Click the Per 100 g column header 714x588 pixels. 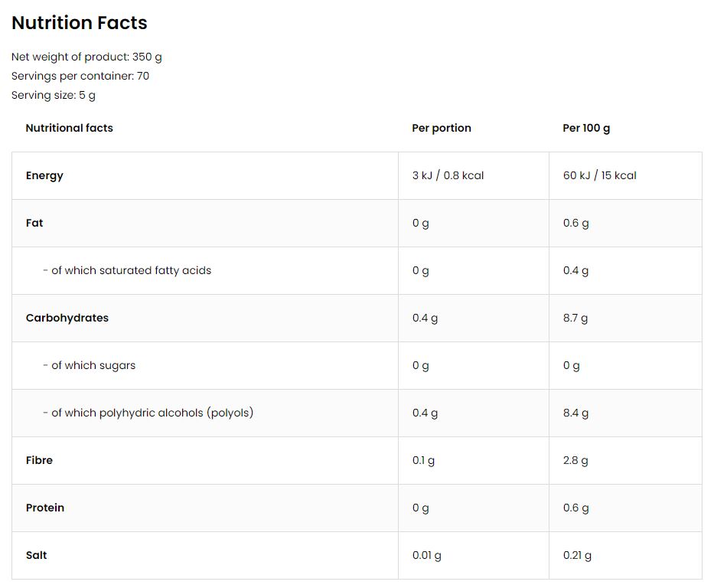click(586, 128)
